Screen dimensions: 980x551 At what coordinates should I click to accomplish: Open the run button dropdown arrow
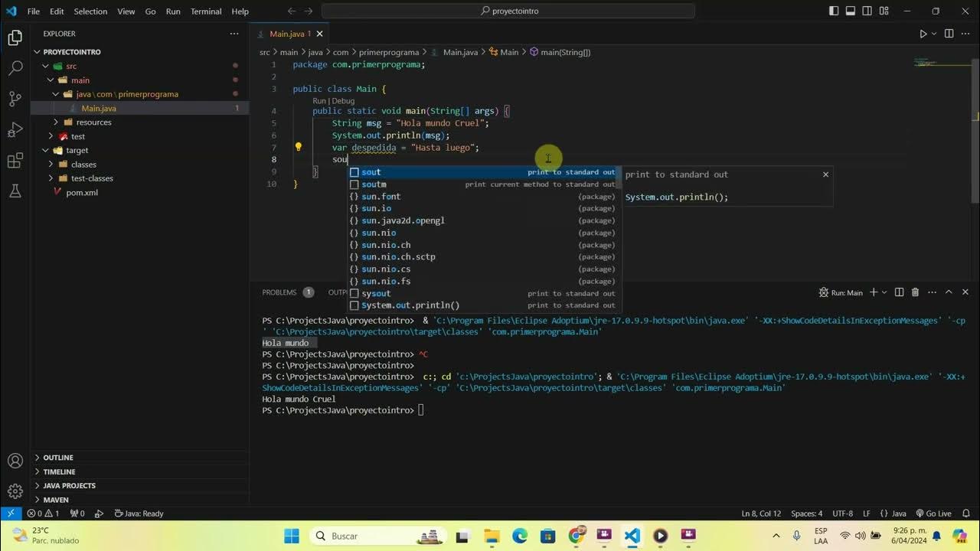[x=934, y=34]
